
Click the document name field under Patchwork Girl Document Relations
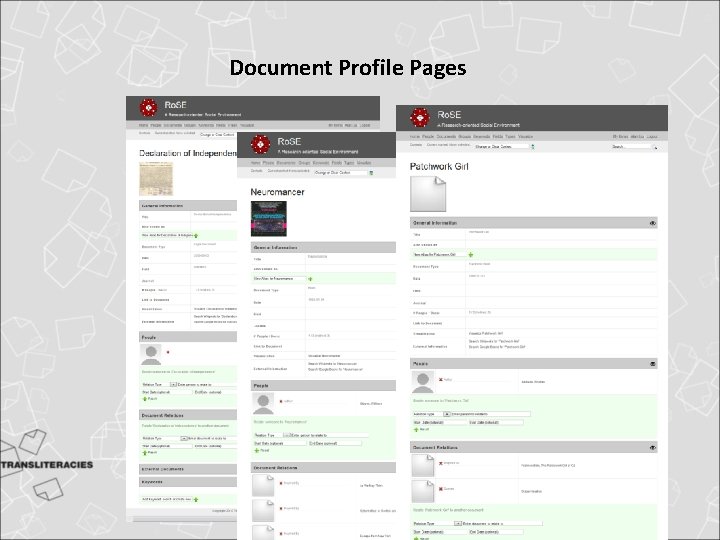pos(502,523)
